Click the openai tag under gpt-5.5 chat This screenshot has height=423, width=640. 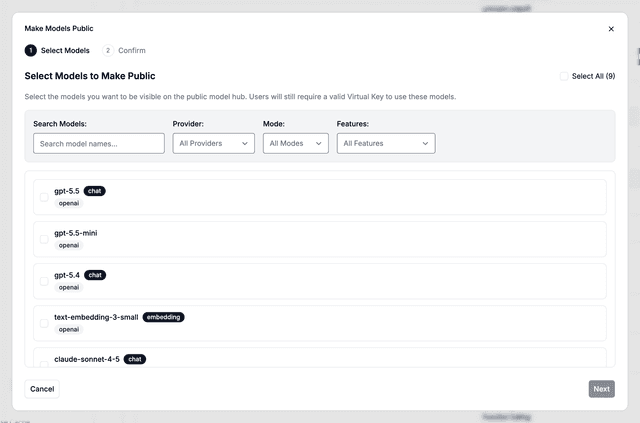tap(69, 203)
